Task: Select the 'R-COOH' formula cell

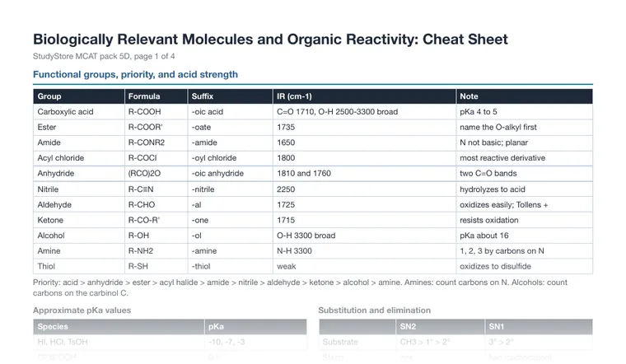Action: [156, 112]
